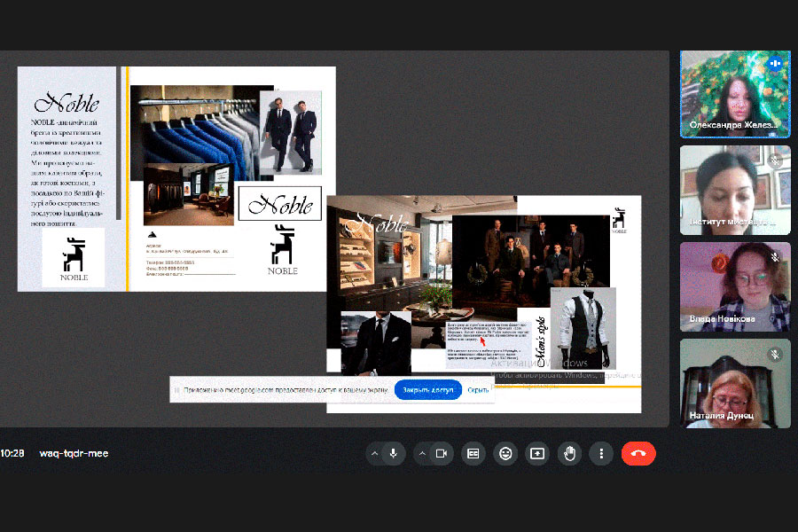The image size is (798, 532).
Task: Turn off the camera
Action: 441,453
